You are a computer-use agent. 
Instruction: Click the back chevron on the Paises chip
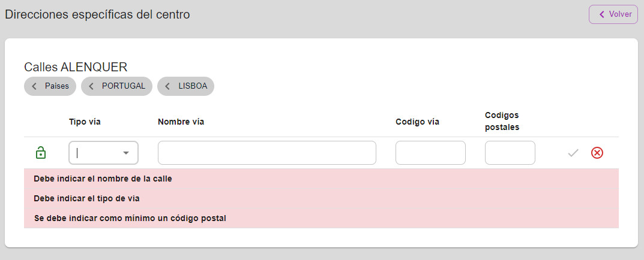(34, 86)
